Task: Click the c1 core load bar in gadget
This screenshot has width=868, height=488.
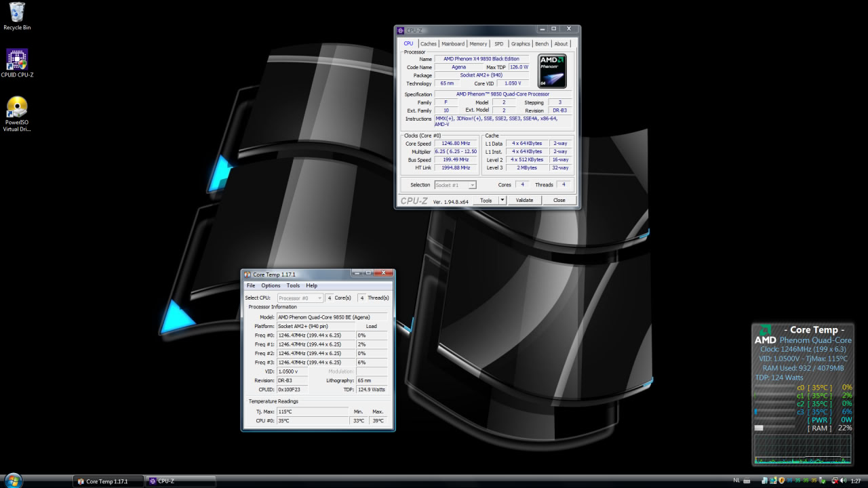Action: (774, 395)
